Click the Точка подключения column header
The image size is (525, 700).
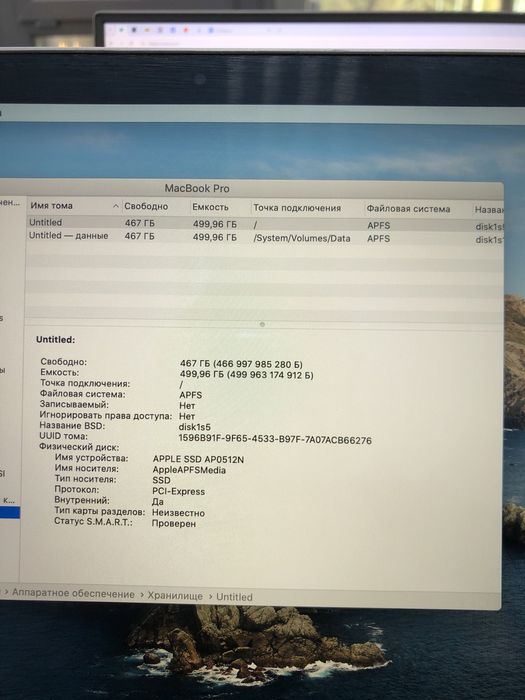(297, 208)
